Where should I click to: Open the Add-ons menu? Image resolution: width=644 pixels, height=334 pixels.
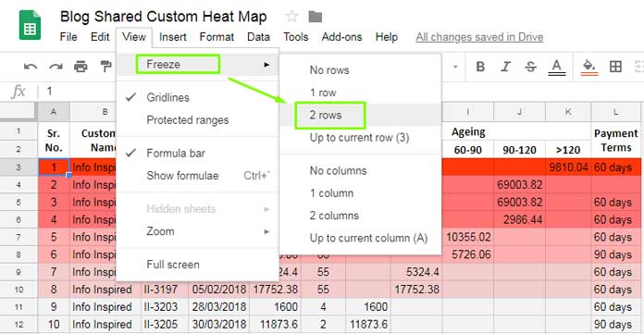341,37
